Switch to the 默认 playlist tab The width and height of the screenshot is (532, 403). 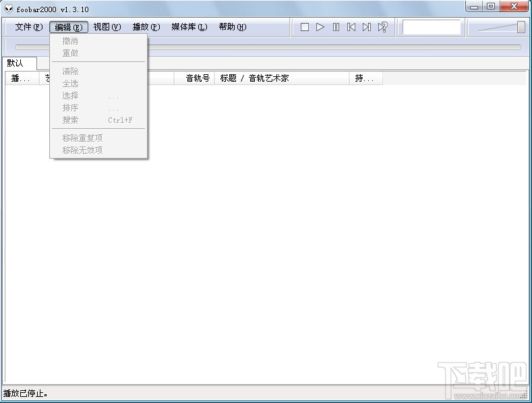coord(20,63)
